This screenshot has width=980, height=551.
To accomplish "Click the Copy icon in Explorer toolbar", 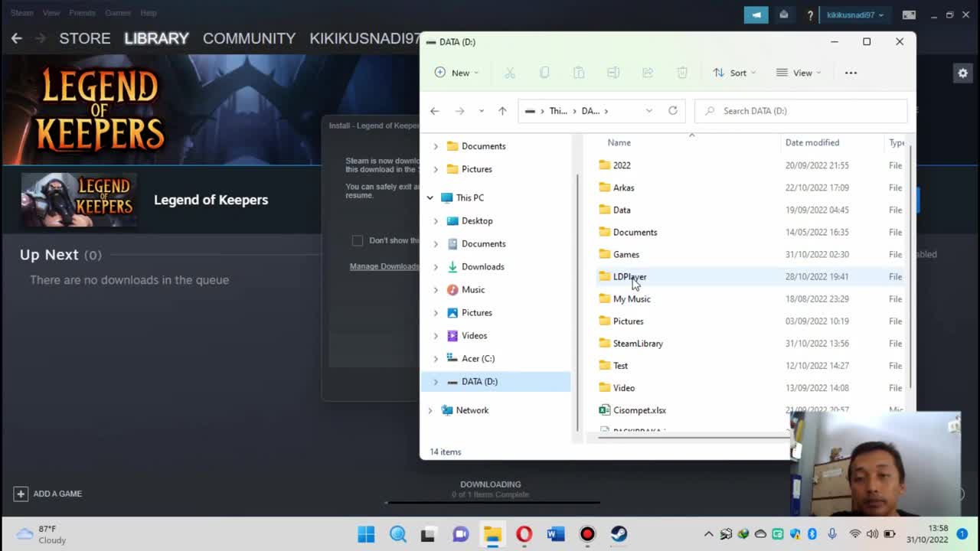I will point(544,73).
